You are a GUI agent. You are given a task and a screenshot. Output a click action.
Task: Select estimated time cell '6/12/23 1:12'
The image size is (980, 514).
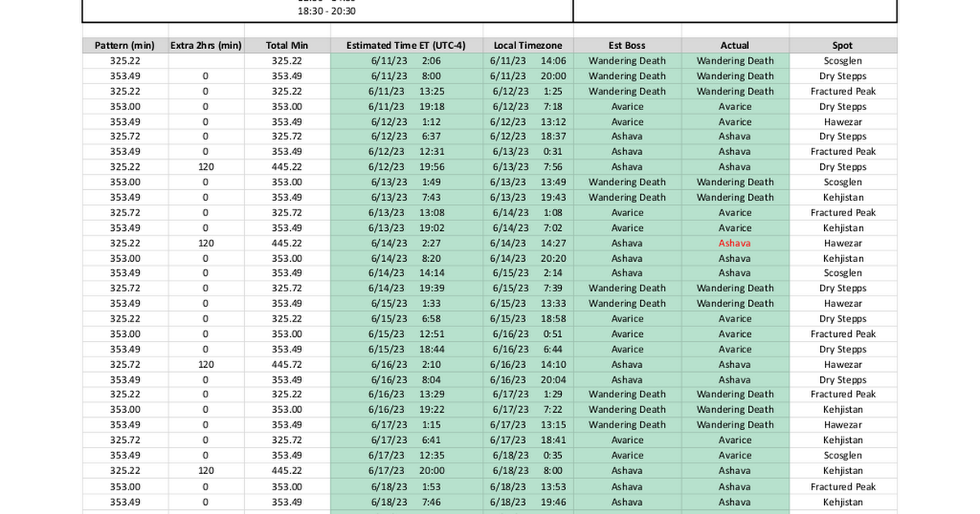pos(406,122)
